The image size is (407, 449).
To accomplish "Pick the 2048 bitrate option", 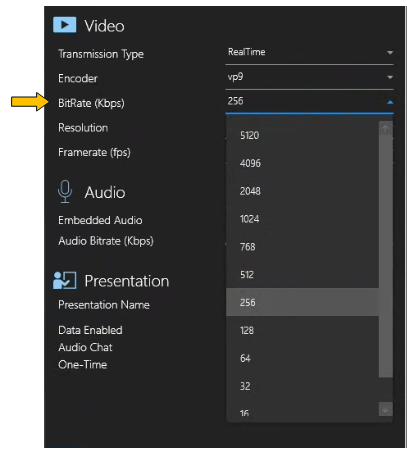I will tap(302, 191).
